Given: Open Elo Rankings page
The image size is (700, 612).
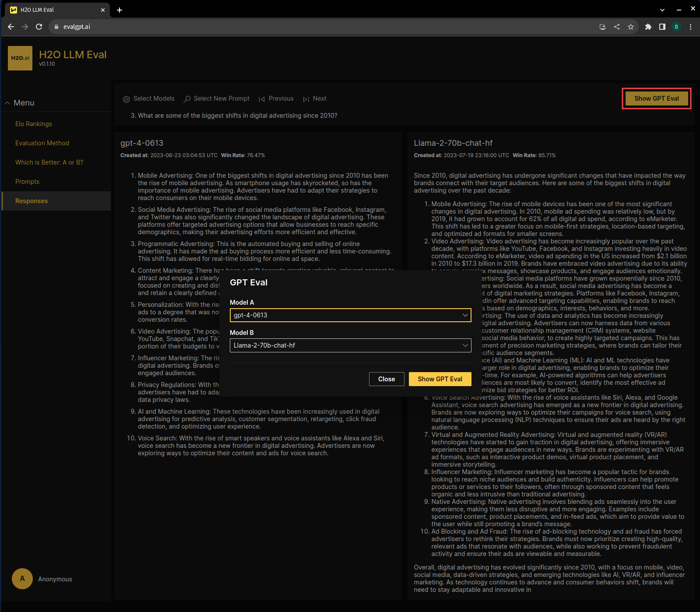Looking at the screenshot, I should [56, 124].
